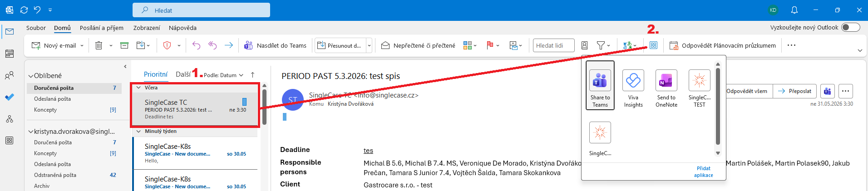The image size is (868, 191).
Task: Share message to Teams in reading pane
Action: (x=827, y=91)
